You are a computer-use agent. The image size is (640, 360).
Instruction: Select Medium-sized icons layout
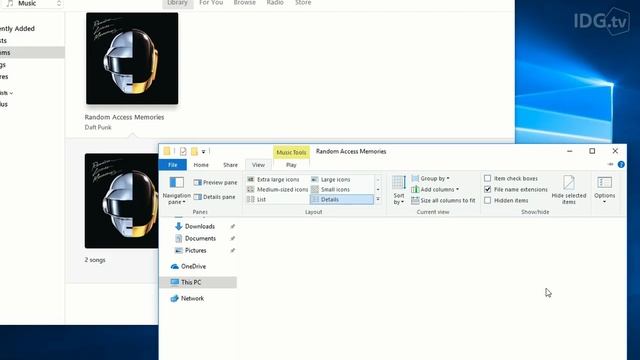[x=278, y=189]
